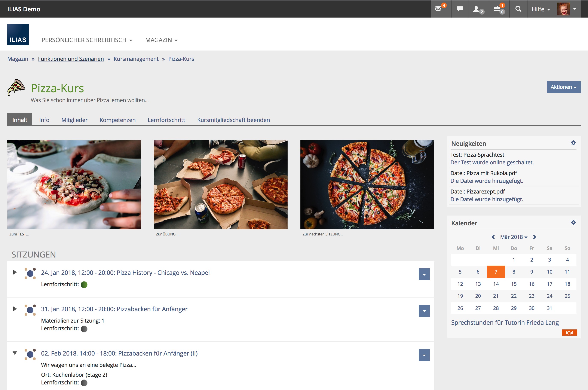Select highlighted day 7 in calendar
Screen dimensions: 588x390
tap(496, 272)
